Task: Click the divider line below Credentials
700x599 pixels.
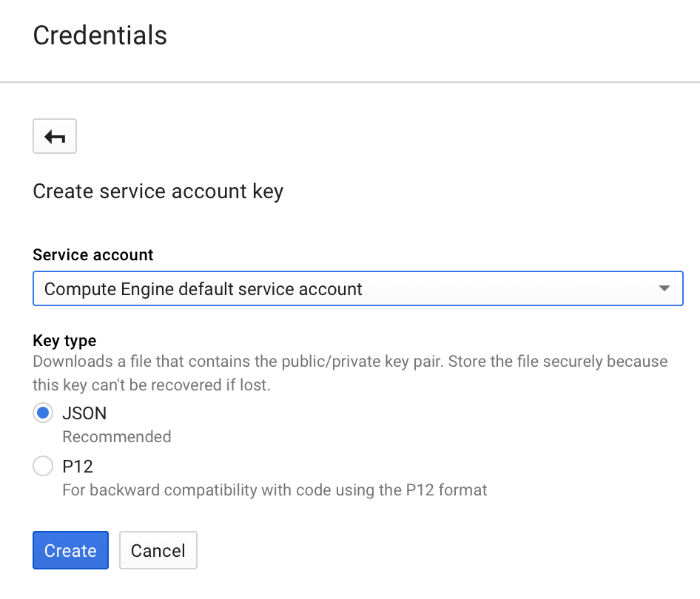Action: pyautogui.click(x=350, y=81)
